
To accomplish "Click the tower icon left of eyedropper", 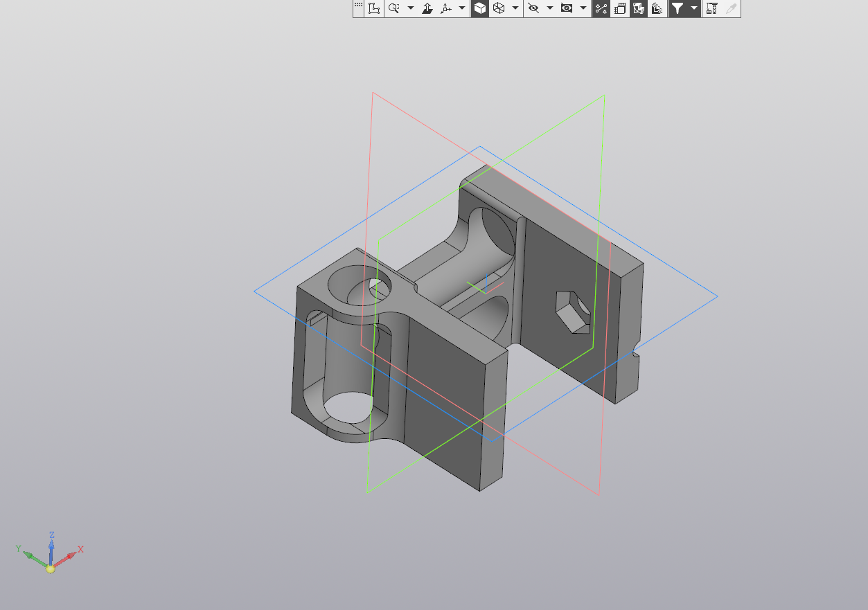I will coord(711,8).
